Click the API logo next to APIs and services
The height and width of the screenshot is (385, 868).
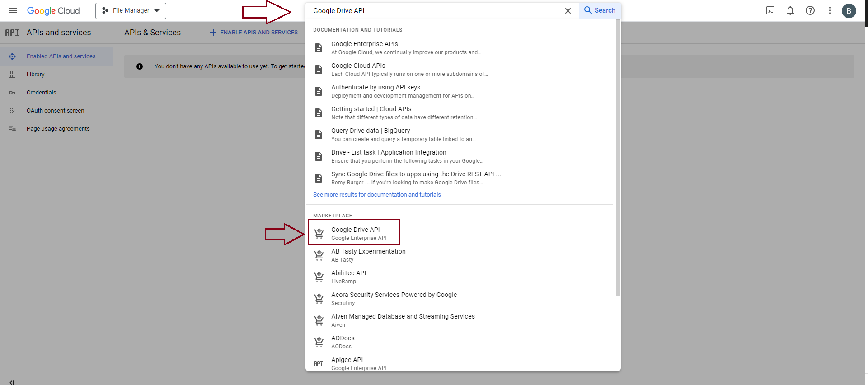tap(12, 33)
